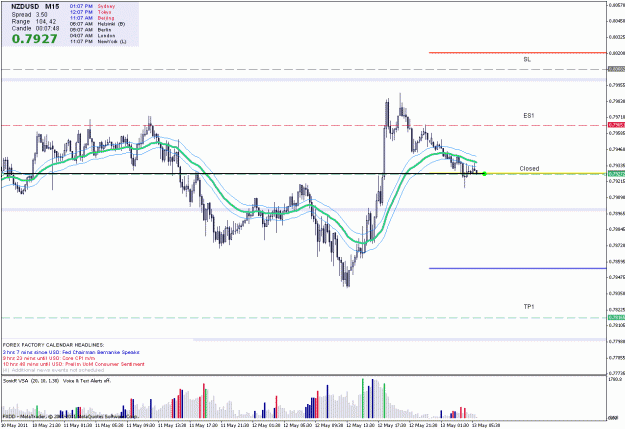Click the SonicR VSA indicator label
The height and width of the screenshot is (429, 625).
(x=31, y=381)
